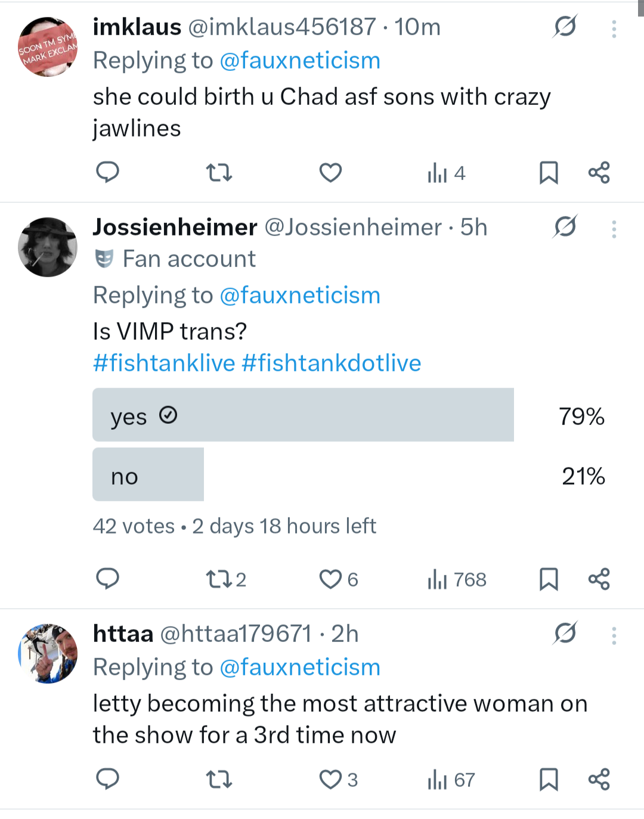Reply to imklaus's tweet
Screen dimensions: 644x819
[107, 172]
